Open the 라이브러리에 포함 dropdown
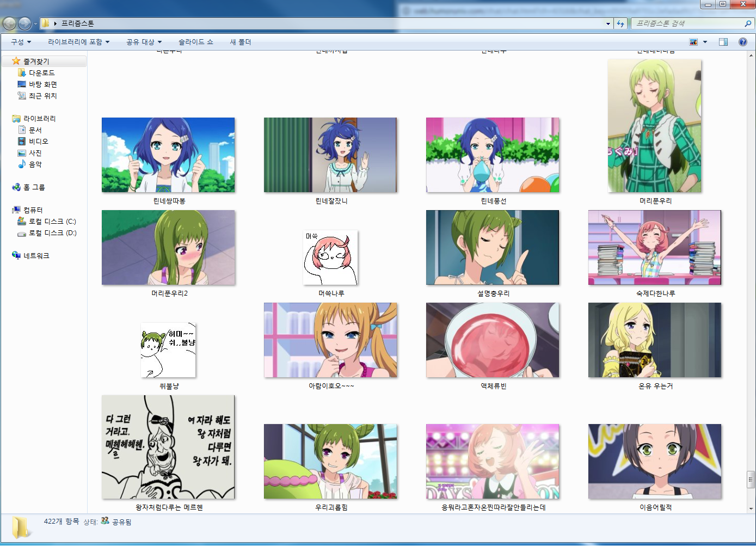The height and width of the screenshot is (546, 756). (x=79, y=42)
